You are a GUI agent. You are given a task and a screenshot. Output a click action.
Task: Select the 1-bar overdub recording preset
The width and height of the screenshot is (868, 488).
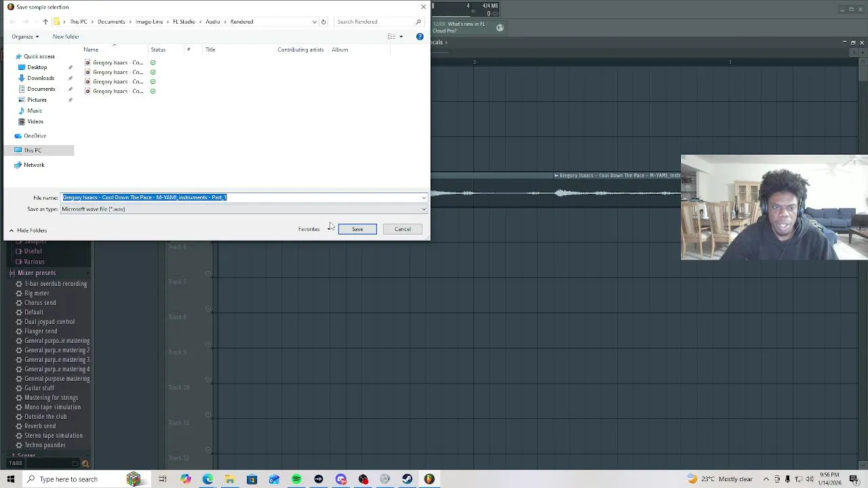point(56,284)
